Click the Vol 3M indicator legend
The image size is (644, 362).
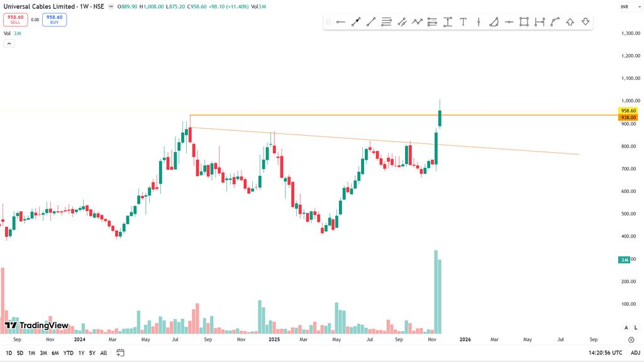[13, 34]
